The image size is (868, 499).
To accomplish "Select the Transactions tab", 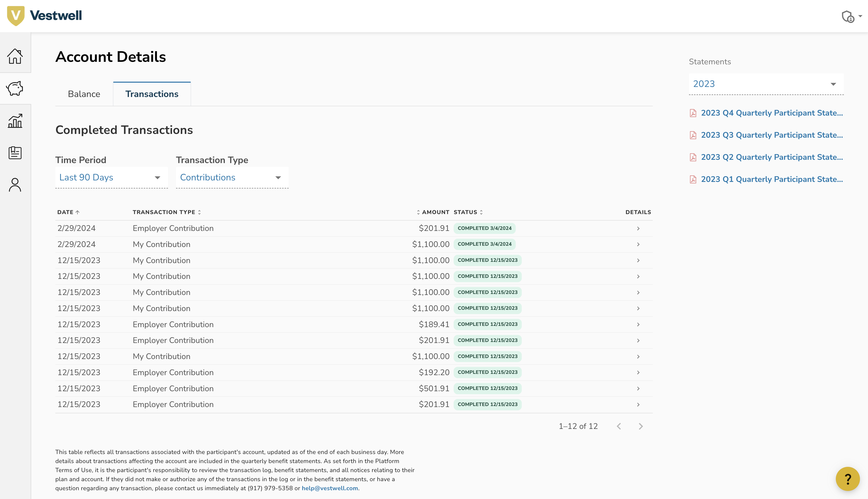I will coord(152,94).
